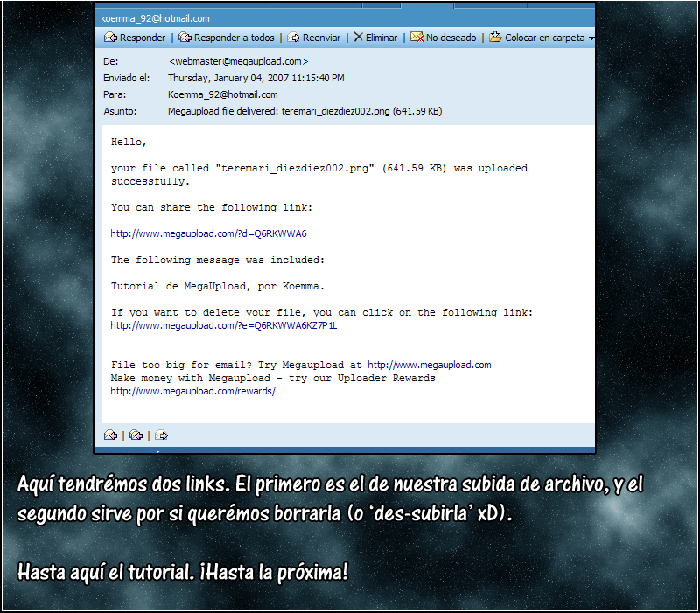
Task: Click recipient Koemma_92@hotmail.com in Para field
Action: pyautogui.click(x=223, y=94)
